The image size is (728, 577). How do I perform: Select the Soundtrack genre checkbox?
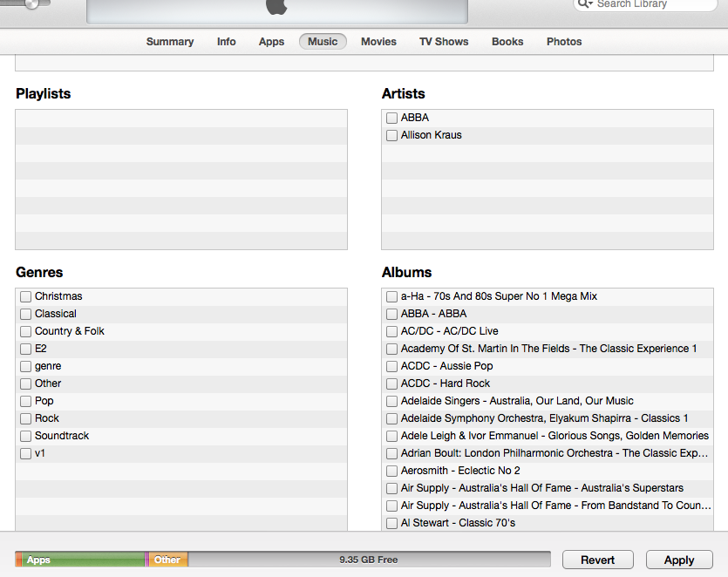click(x=25, y=436)
